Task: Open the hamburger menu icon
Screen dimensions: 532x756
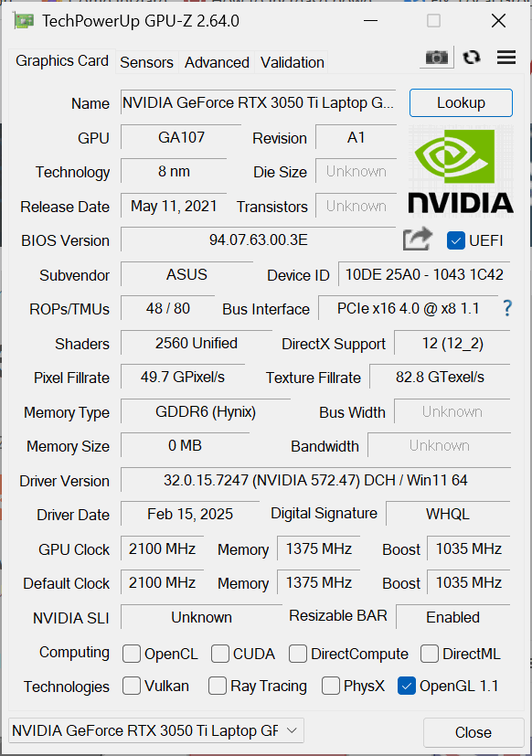Action: (x=506, y=58)
